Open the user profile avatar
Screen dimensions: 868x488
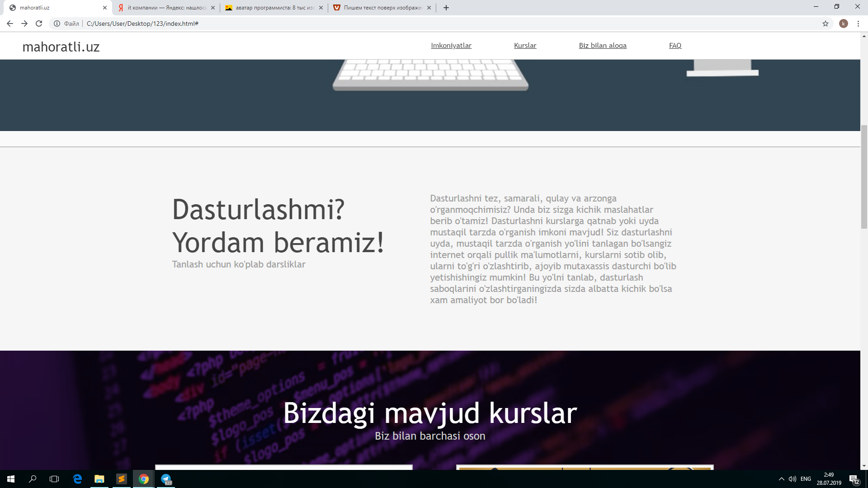[844, 23]
